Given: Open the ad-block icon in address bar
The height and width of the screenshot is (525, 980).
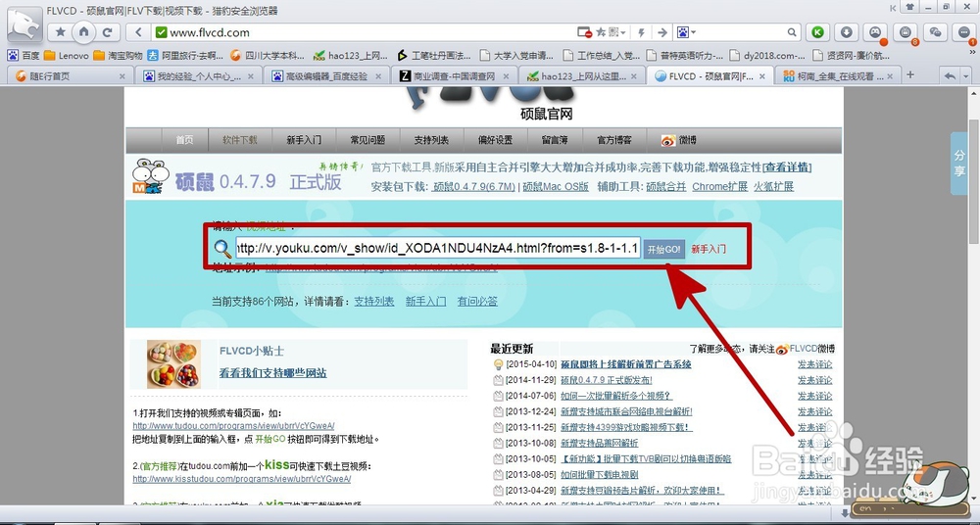Looking at the screenshot, I should pyautogui.click(x=584, y=32).
